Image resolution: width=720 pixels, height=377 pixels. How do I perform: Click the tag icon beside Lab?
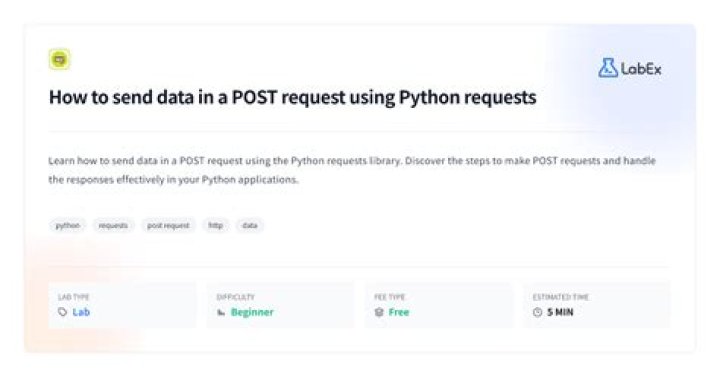(62, 312)
